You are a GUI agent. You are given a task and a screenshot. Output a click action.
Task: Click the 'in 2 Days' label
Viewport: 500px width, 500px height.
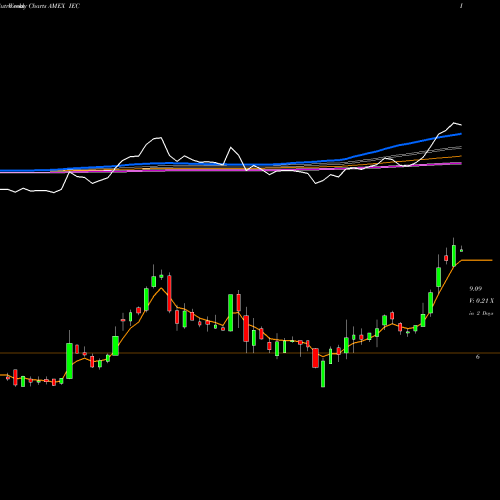tap(481, 313)
